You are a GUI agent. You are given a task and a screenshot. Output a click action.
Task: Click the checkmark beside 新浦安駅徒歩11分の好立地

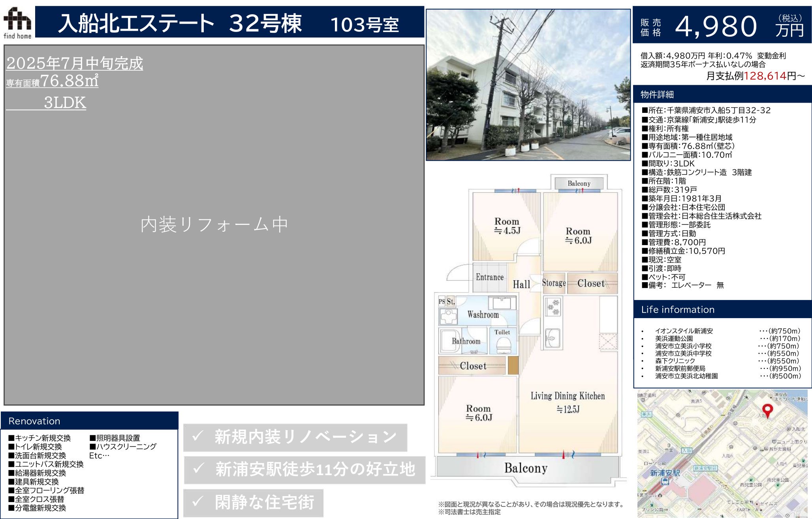198,469
